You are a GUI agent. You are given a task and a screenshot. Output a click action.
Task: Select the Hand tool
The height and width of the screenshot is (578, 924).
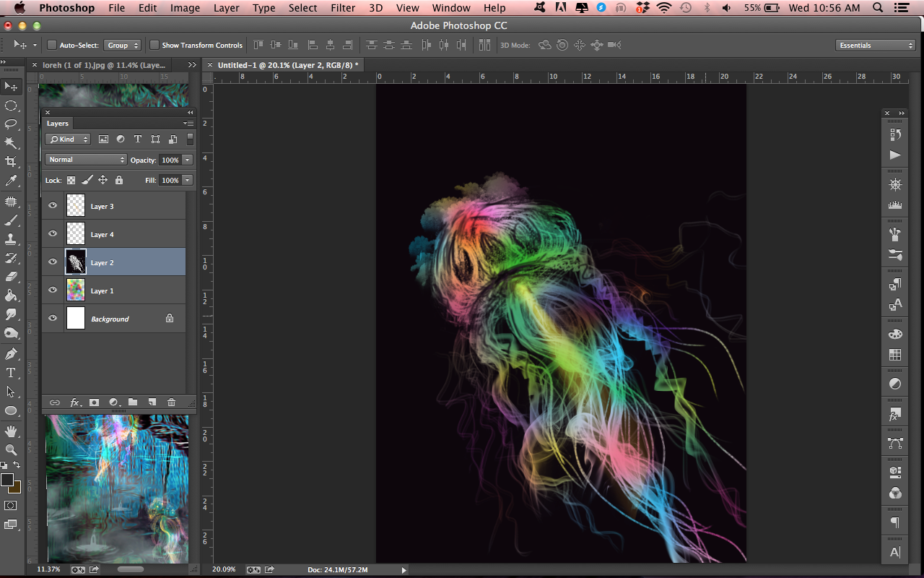11,431
